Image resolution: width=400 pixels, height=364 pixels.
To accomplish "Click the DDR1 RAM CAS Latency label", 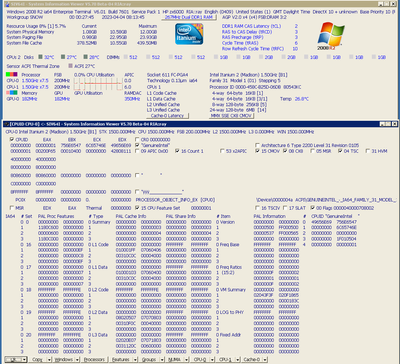I will point(251,26).
